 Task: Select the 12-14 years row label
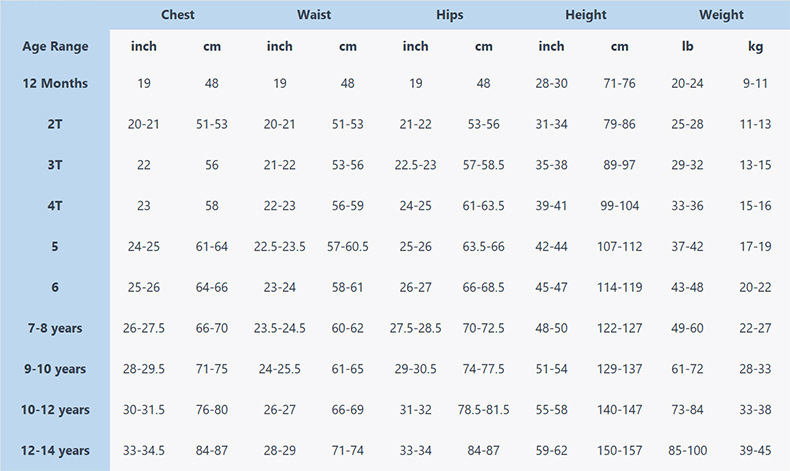click(x=55, y=451)
